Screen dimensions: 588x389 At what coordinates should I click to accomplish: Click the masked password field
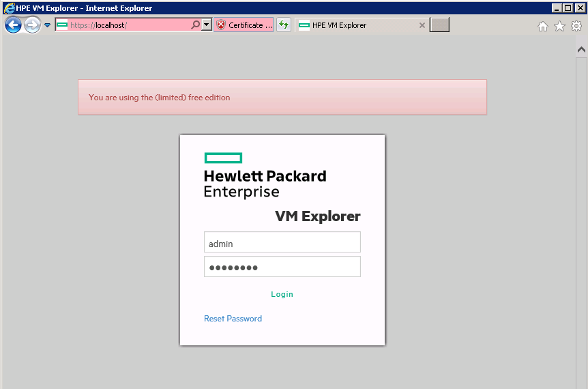point(282,267)
